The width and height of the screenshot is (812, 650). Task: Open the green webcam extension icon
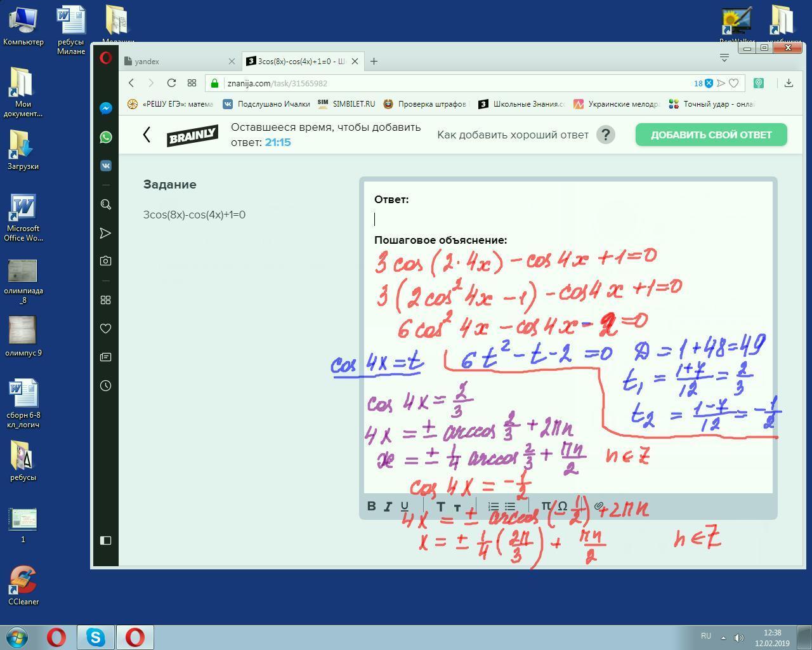[758, 83]
